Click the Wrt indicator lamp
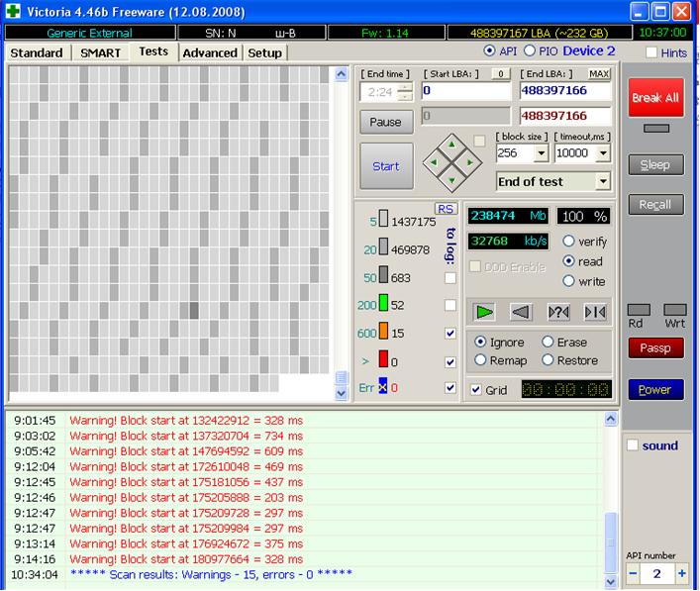This screenshot has width=700, height=591. (675, 310)
